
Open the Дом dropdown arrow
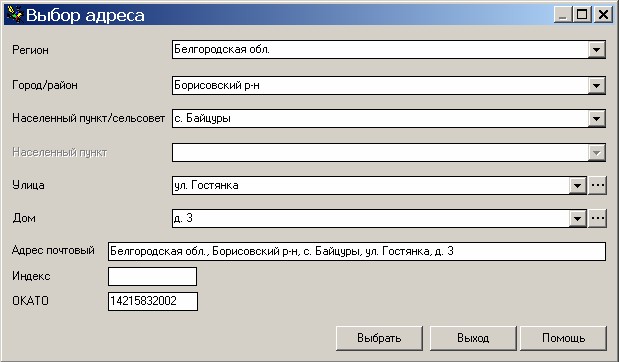(x=577, y=218)
